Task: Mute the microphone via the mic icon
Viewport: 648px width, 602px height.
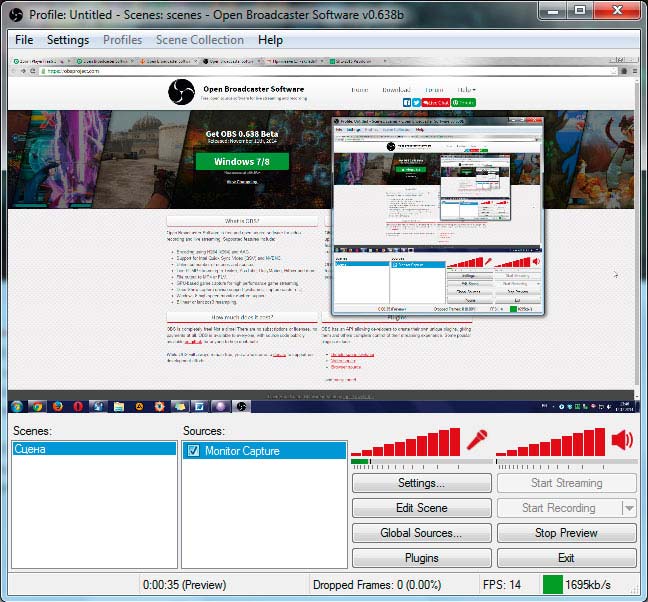Action: 477,440
